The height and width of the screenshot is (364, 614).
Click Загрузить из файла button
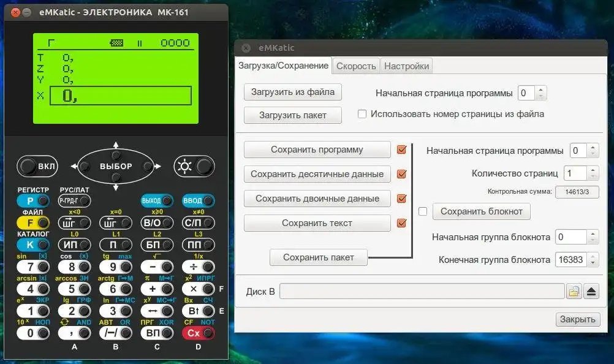coord(292,92)
